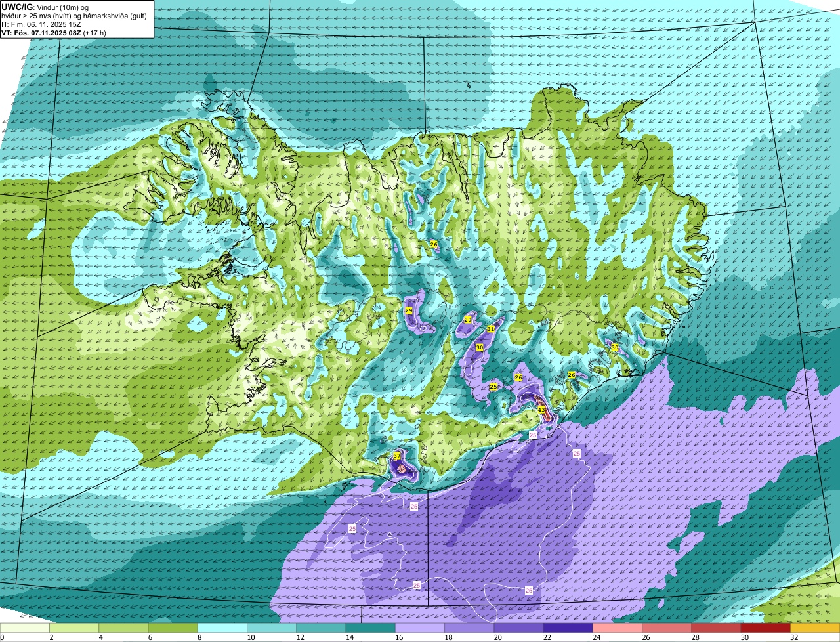Image resolution: width=840 pixels, height=642 pixels.
Task: Click the 30–32 m/s dark red swatch
Action: pyautogui.click(x=766, y=628)
